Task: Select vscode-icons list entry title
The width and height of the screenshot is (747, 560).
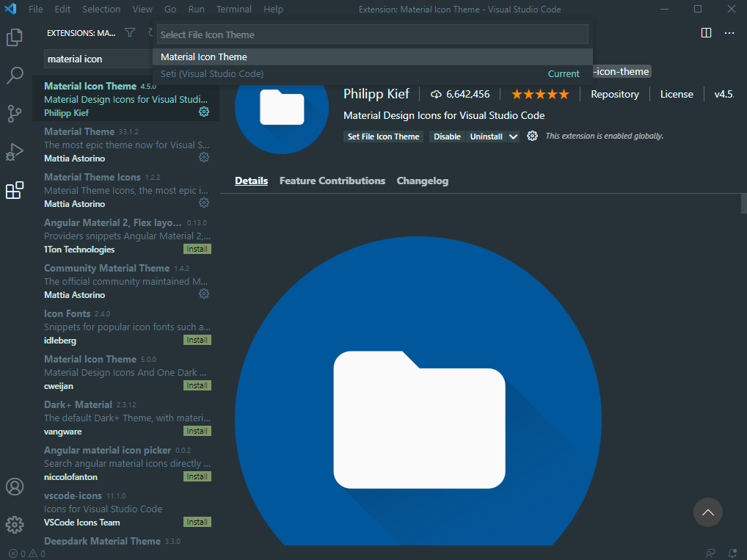Action: [73, 495]
